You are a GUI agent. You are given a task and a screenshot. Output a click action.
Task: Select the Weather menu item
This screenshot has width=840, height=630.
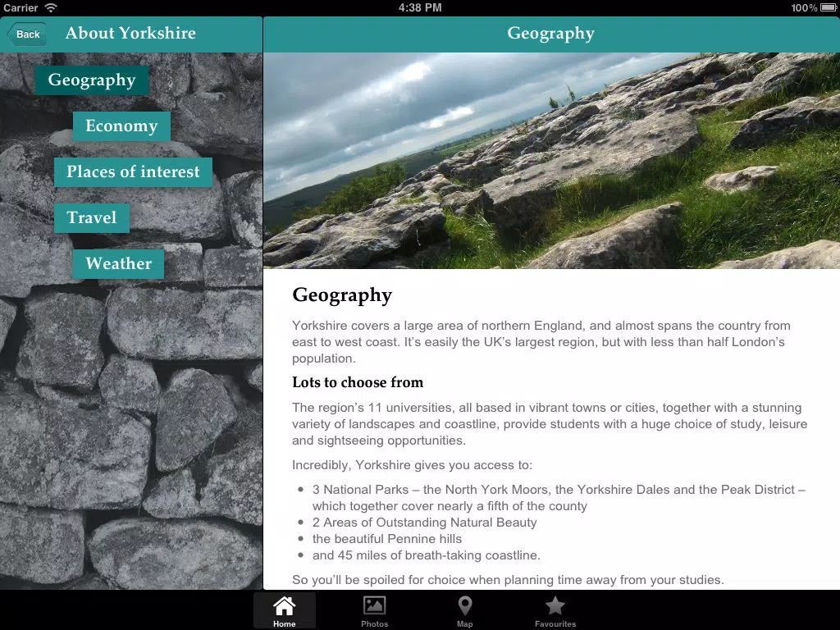(x=118, y=263)
